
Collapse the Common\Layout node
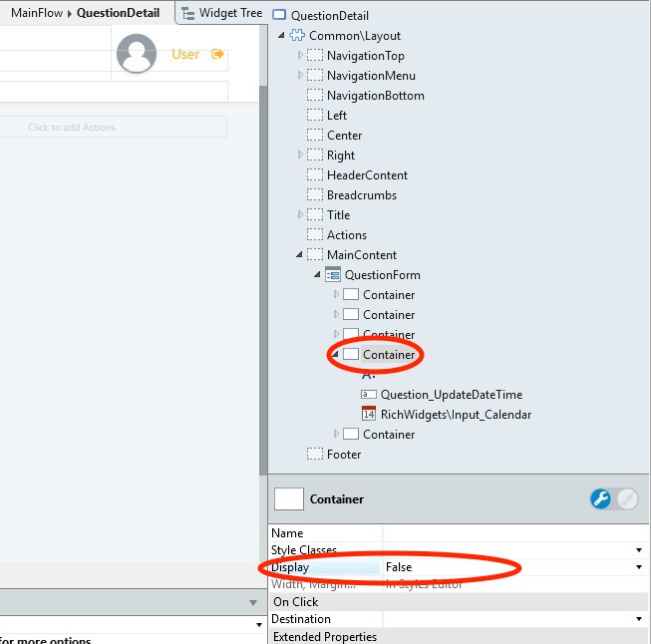point(281,35)
